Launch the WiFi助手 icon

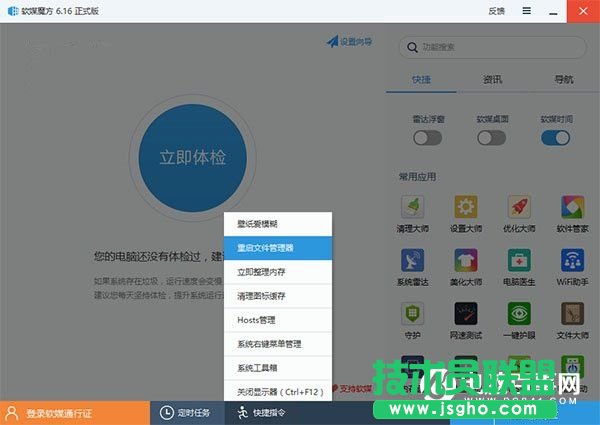572,260
